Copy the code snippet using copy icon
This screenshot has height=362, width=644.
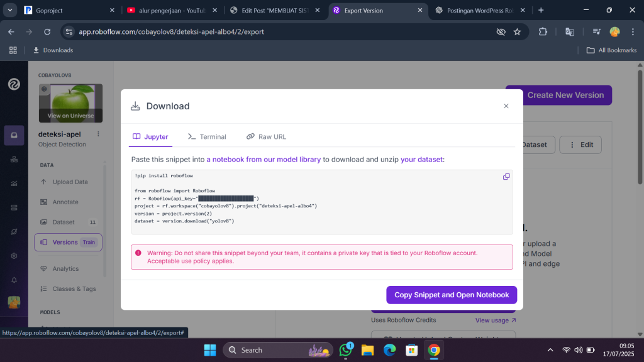pos(506,177)
